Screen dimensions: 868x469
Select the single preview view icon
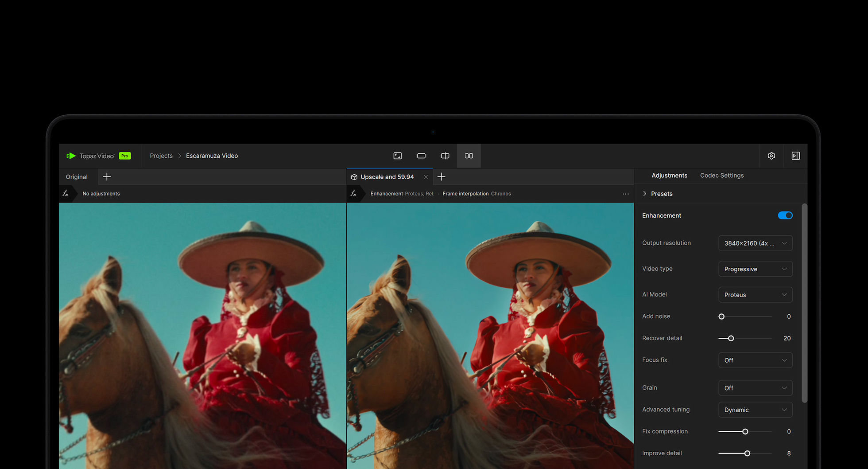[x=421, y=156]
